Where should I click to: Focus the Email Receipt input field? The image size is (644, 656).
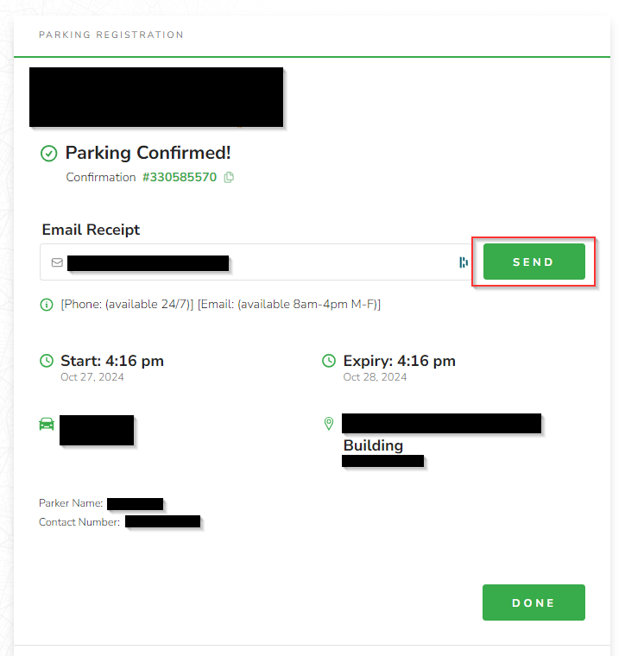pos(256,262)
